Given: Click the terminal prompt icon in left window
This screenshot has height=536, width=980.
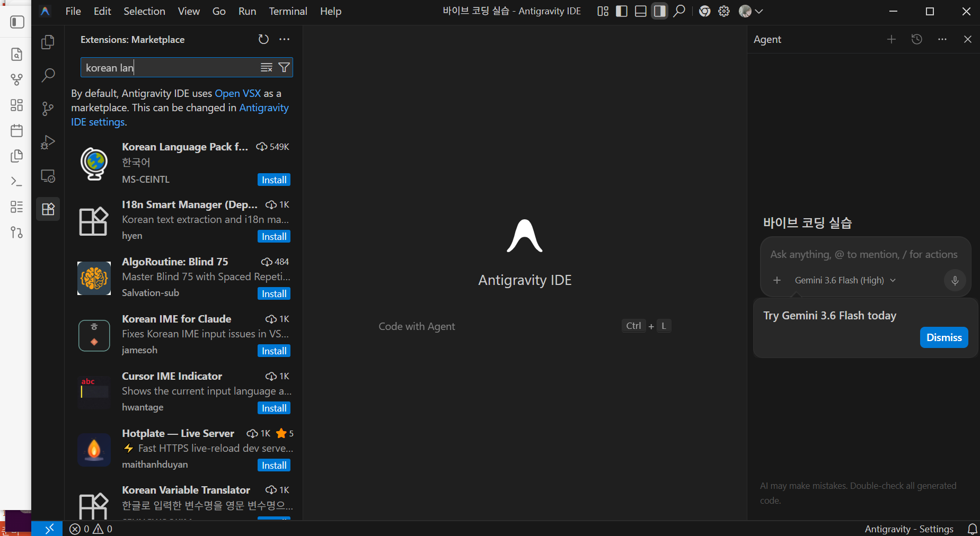Looking at the screenshot, I should [x=17, y=181].
